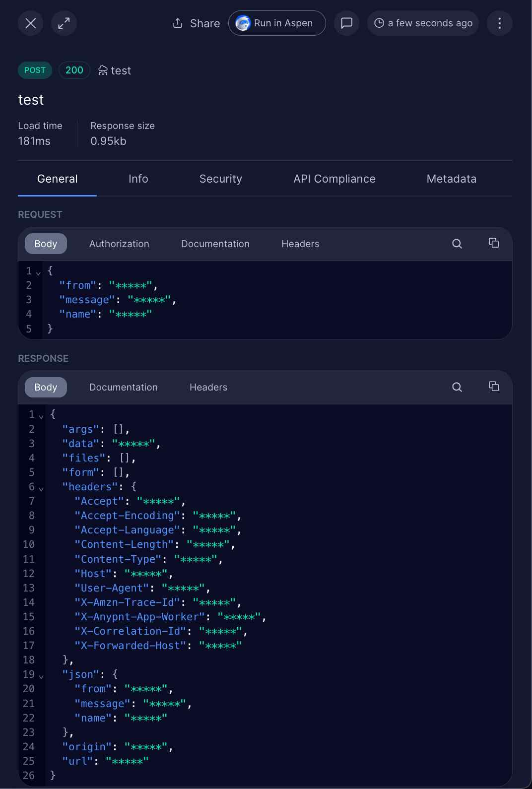532x789 pixels.
Task: Fold the "json" object in response
Action: tap(41, 676)
